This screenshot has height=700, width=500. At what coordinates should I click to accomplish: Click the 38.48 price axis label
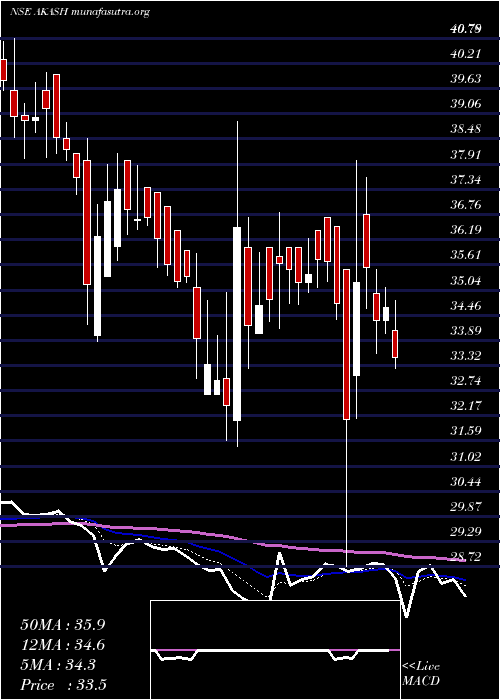(x=466, y=130)
